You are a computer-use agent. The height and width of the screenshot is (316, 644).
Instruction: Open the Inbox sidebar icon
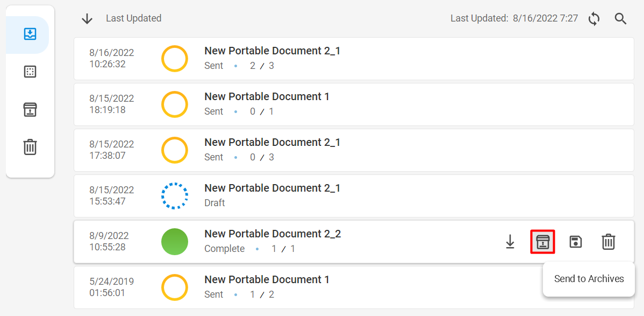[30, 34]
